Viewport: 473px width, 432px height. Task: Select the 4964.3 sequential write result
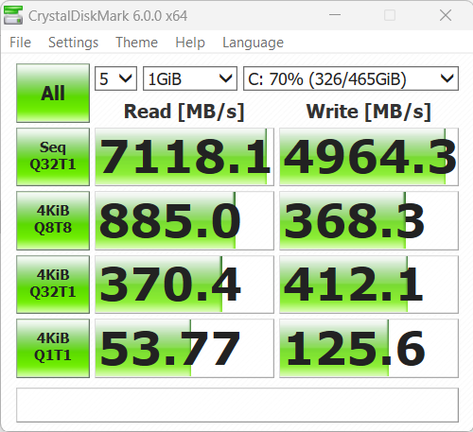point(369,157)
